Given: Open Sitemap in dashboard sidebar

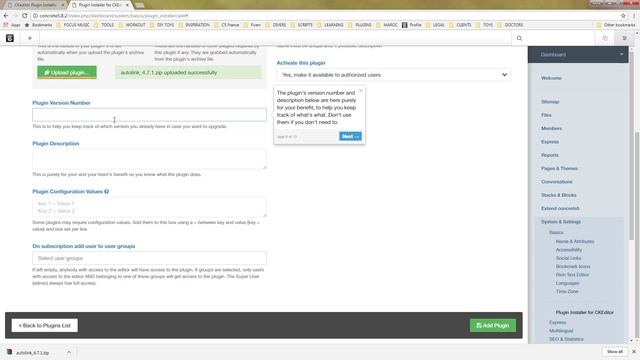Looking at the screenshot, I should (550, 102).
